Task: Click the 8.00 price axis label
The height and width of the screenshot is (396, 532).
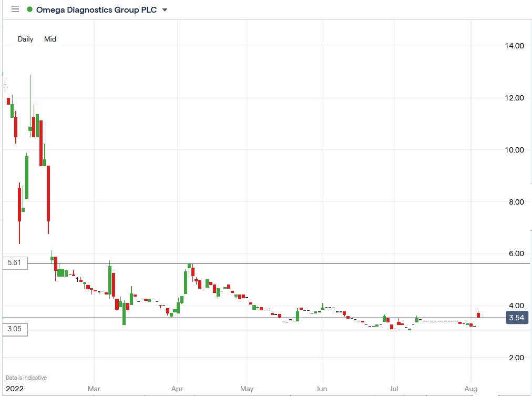Action: [516, 202]
